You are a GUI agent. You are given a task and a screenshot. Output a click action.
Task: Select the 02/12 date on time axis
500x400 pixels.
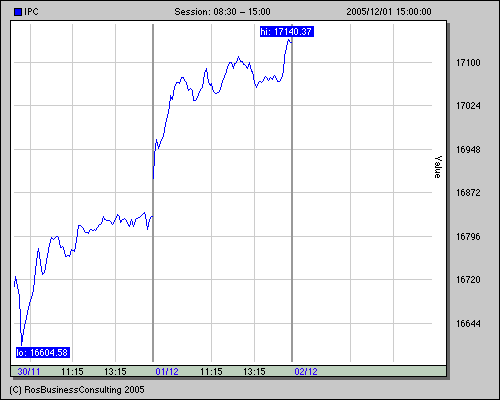(x=306, y=371)
